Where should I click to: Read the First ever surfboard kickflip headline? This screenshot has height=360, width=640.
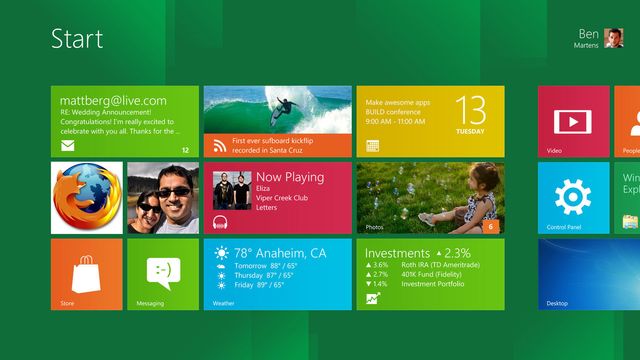point(273,146)
